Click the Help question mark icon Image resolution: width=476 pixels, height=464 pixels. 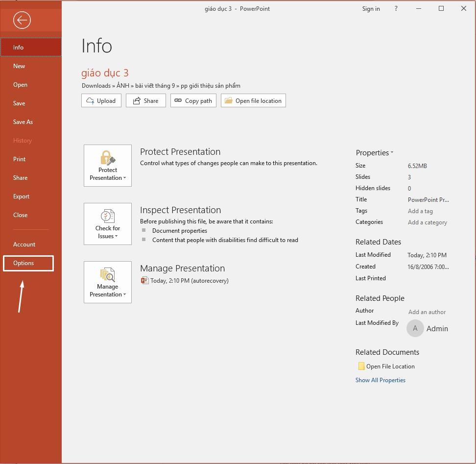396,8
